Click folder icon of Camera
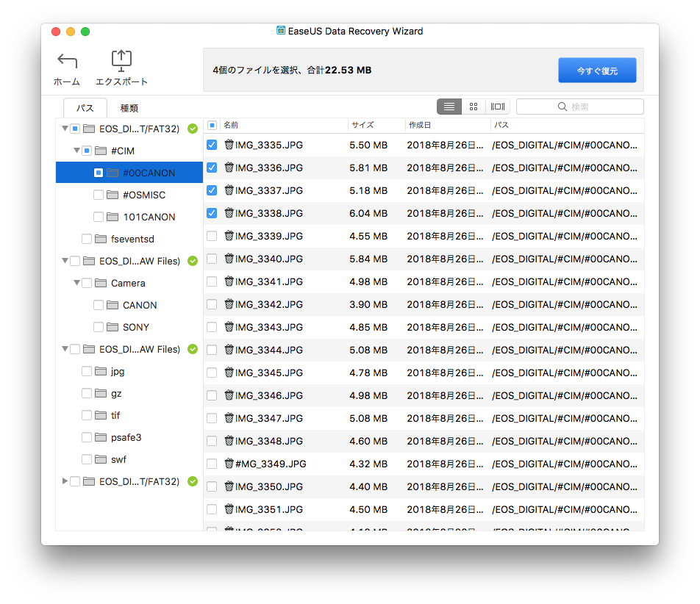Image resolution: width=700 pixels, height=604 pixels. (x=101, y=283)
